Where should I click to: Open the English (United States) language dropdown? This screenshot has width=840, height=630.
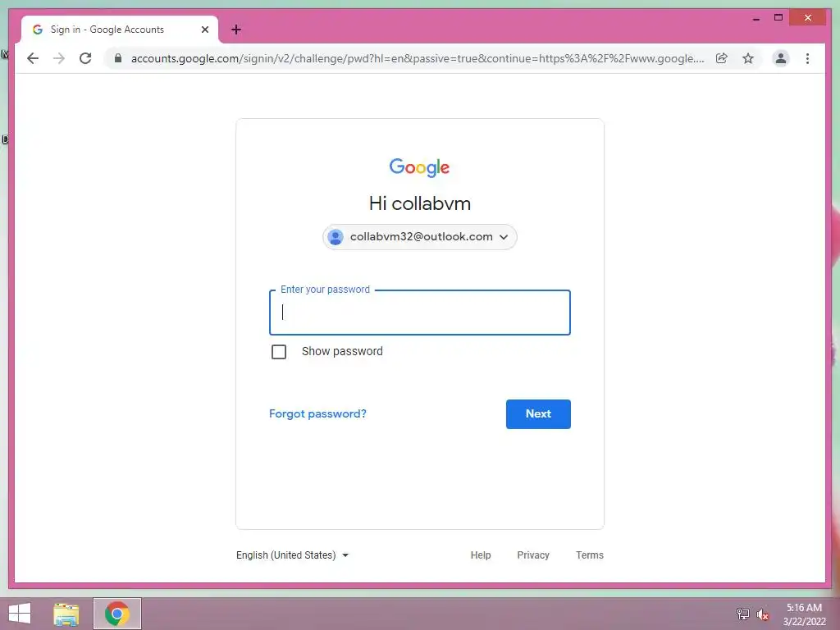point(293,555)
